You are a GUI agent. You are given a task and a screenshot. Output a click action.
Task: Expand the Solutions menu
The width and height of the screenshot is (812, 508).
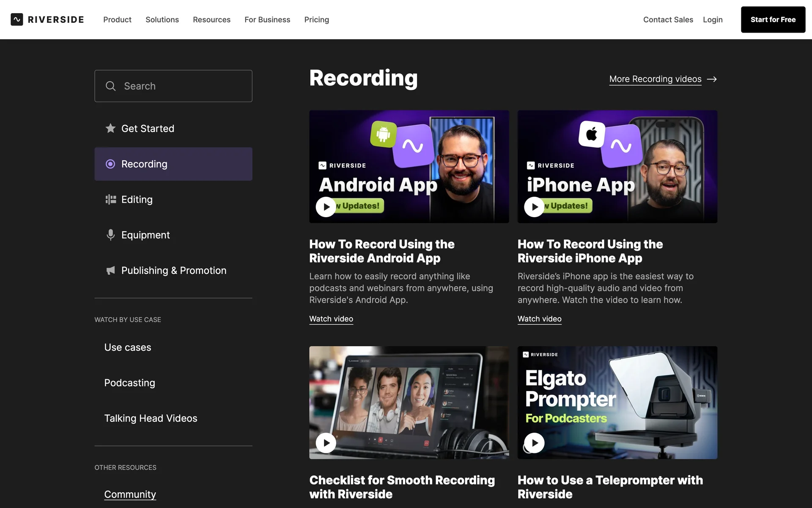162,19
